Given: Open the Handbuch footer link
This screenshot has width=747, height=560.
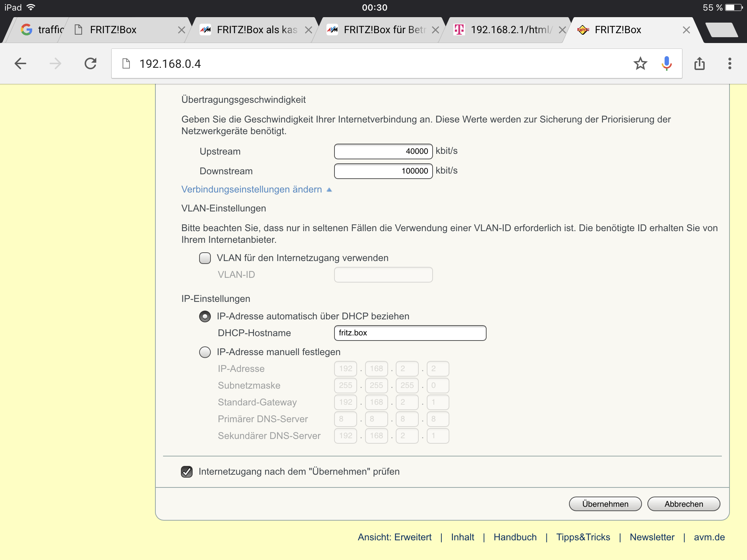Looking at the screenshot, I should (515, 537).
